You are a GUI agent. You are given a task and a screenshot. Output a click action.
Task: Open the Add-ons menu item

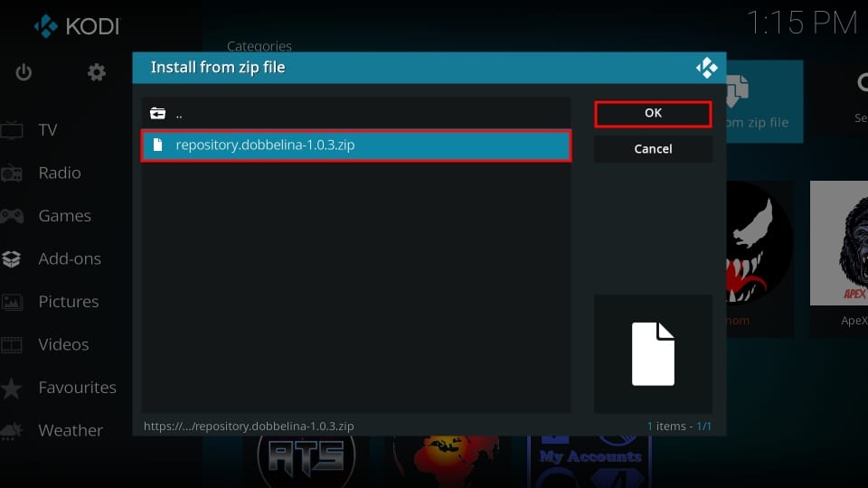pyautogui.click(x=70, y=259)
